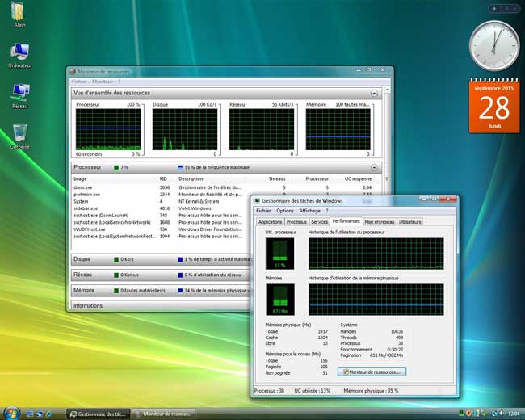
Task: Collapse the Vue d'ensemble des ressources section
Action: 374,94
